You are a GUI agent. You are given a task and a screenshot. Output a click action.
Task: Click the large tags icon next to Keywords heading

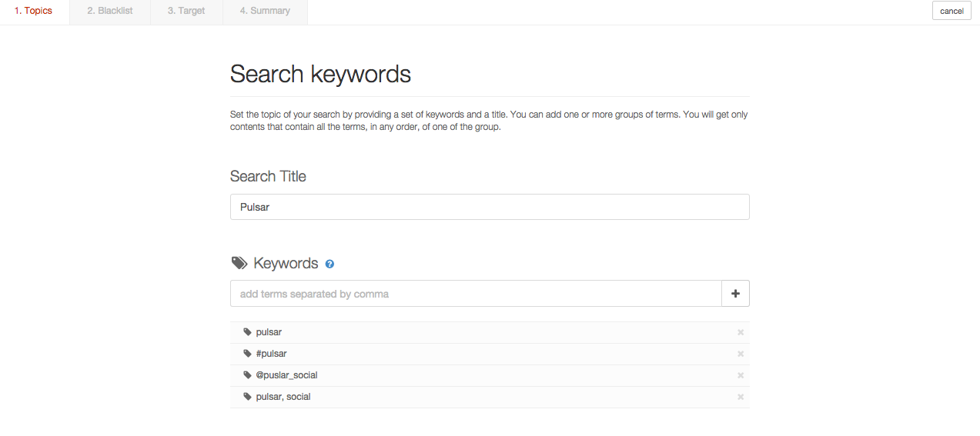[x=239, y=263]
